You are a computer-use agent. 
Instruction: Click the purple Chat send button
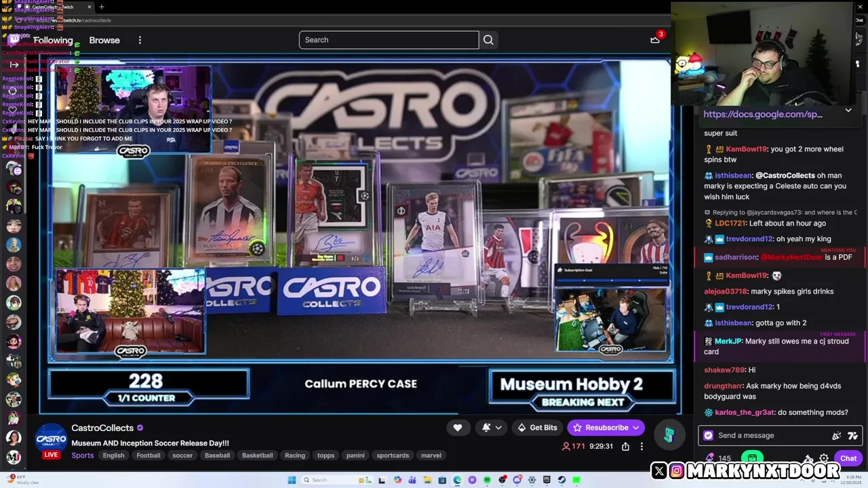tap(848, 458)
